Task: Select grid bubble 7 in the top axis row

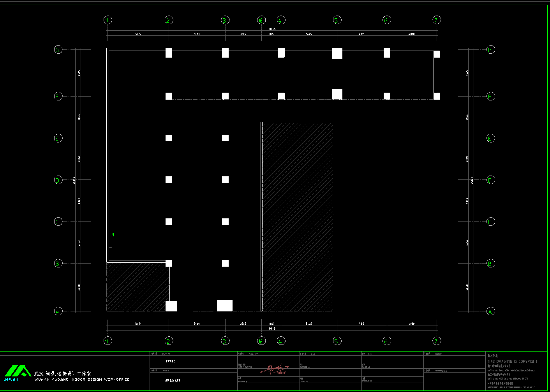Action: 437,20
